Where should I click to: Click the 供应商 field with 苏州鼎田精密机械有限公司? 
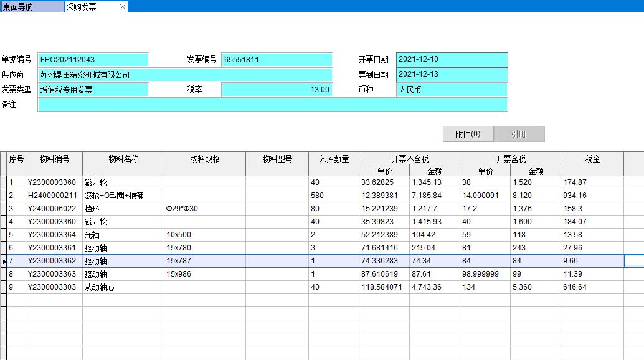[185, 75]
